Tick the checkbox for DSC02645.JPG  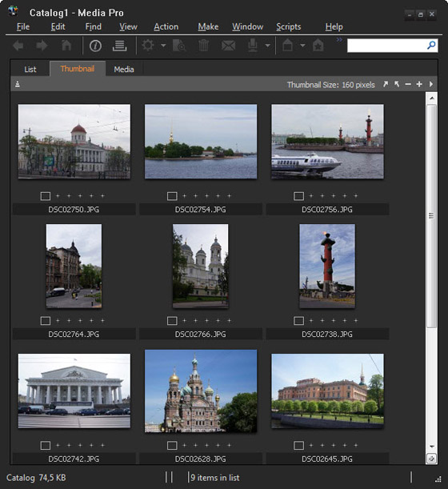click(x=298, y=446)
